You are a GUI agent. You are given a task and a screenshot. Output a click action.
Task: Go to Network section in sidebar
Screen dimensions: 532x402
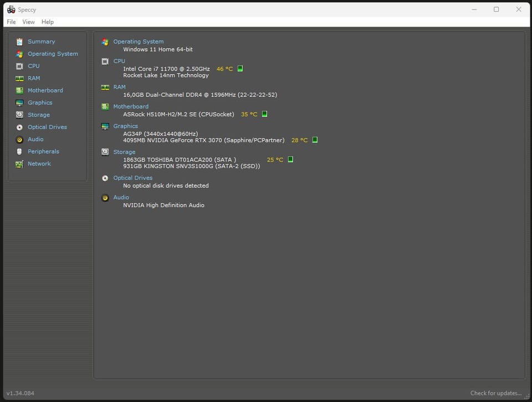click(x=39, y=163)
